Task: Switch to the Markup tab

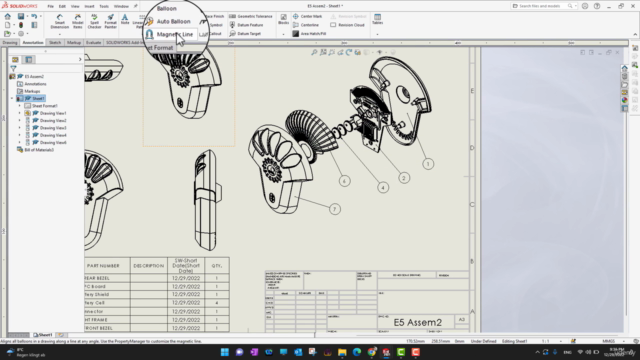Action: [74, 42]
